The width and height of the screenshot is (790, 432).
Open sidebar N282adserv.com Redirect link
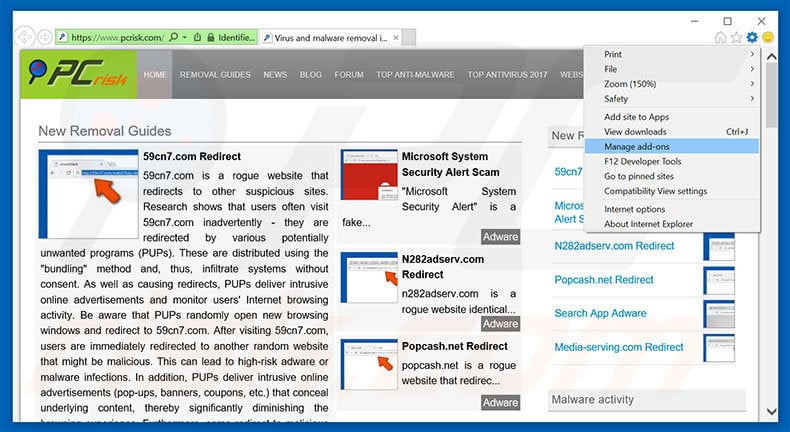[614, 246]
